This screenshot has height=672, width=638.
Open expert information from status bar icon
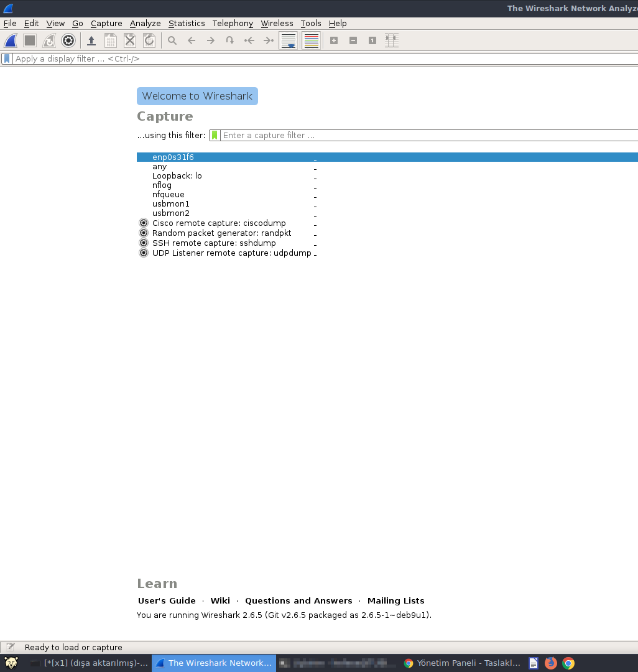tap(11, 647)
